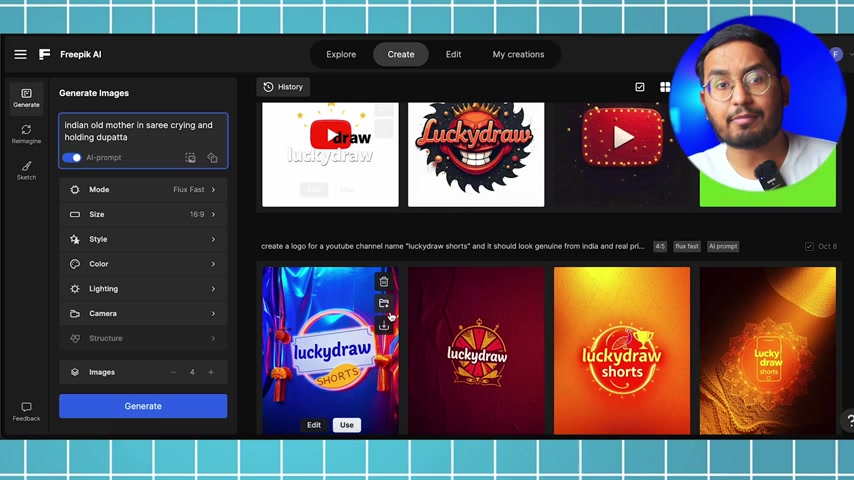Open the red YouTube play button thumbnail
This screenshot has height=480, width=854.
pos(622,155)
